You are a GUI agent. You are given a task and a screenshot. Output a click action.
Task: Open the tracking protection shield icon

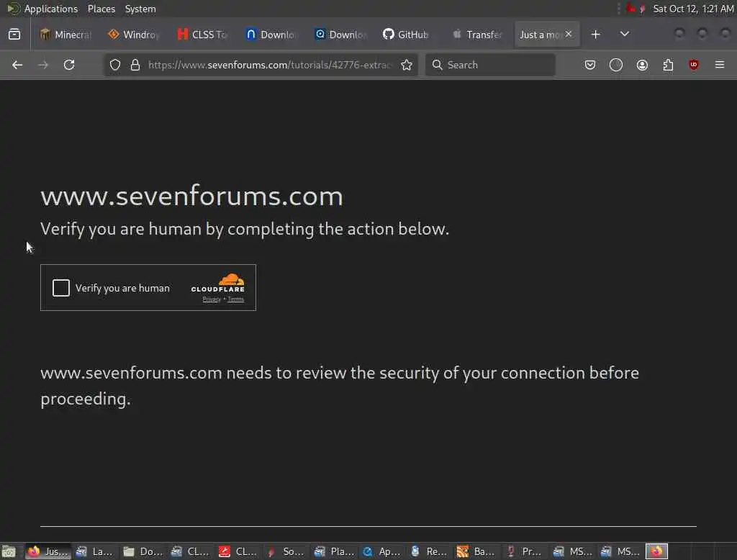[x=115, y=65]
